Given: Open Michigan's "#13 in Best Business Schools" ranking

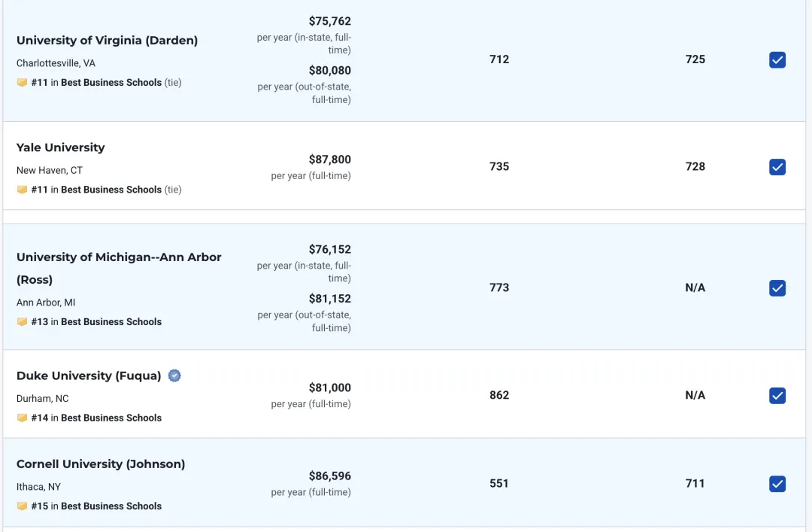Looking at the screenshot, I should [96, 322].
